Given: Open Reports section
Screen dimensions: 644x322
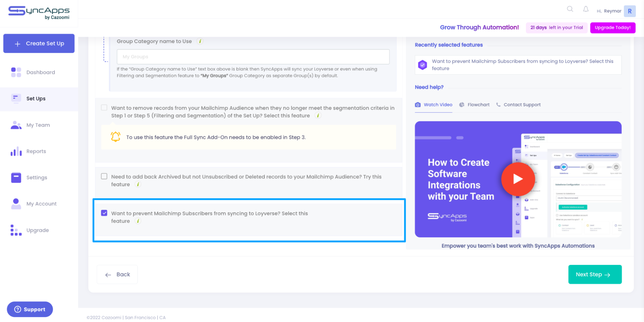Looking at the screenshot, I should point(39,151).
